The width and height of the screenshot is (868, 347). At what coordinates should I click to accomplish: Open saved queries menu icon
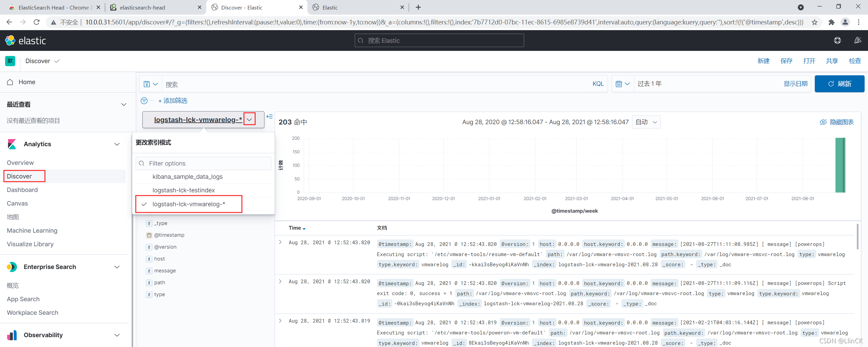pyautogui.click(x=151, y=84)
